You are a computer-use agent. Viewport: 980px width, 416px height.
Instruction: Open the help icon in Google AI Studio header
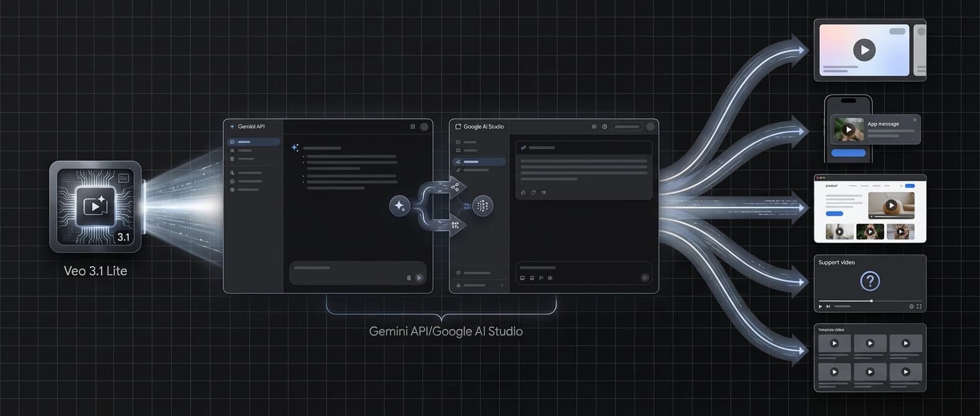point(604,126)
